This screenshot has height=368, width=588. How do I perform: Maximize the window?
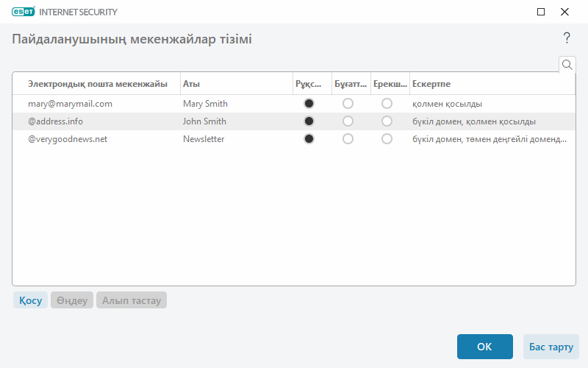(541, 12)
